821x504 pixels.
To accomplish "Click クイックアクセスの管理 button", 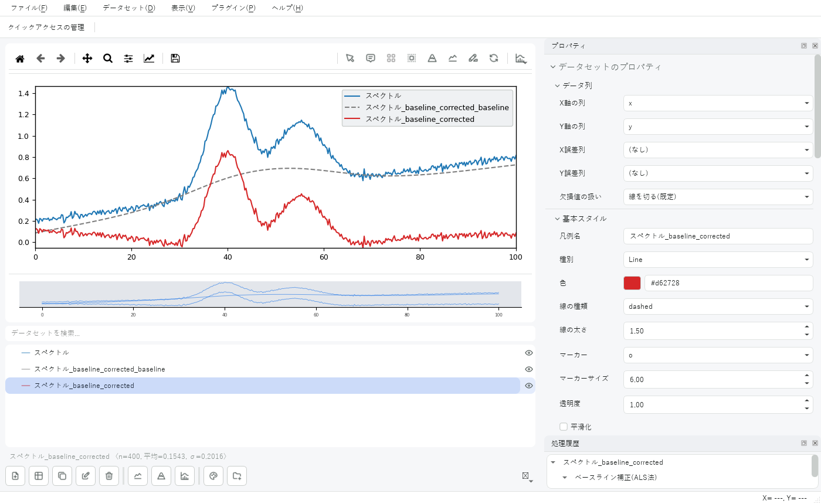I will pyautogui.click(x=46, y=27).
